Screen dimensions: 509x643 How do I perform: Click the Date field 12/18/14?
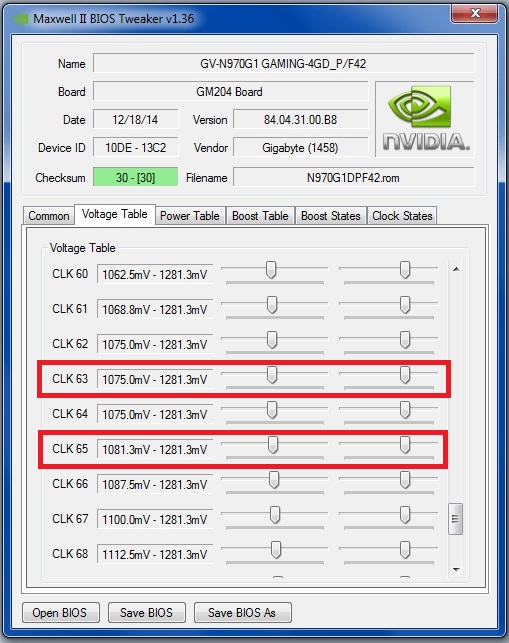tap(135, 120)
